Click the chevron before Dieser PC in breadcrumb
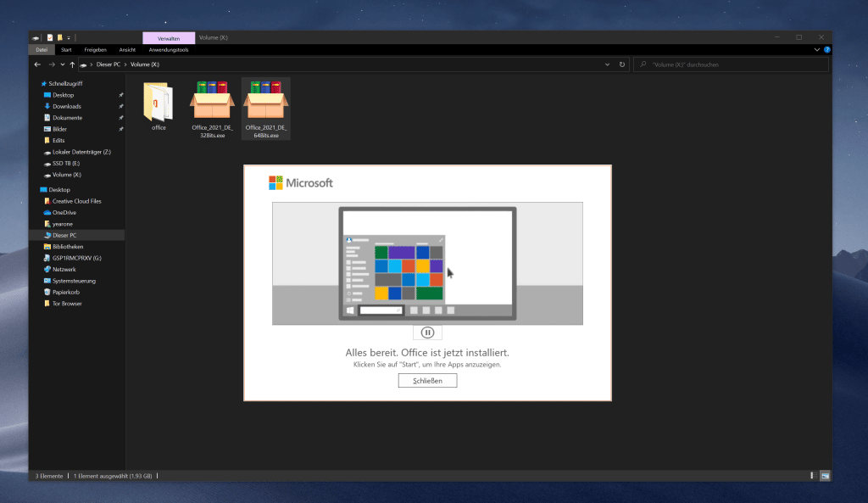This screenshot has height=503, width=868. 92,64
